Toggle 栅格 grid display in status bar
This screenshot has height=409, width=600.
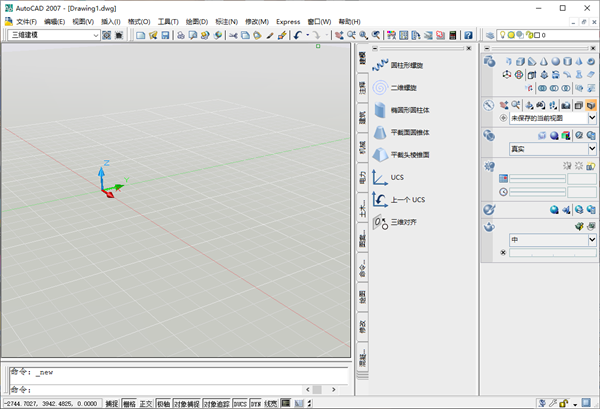tap(129, 403)
